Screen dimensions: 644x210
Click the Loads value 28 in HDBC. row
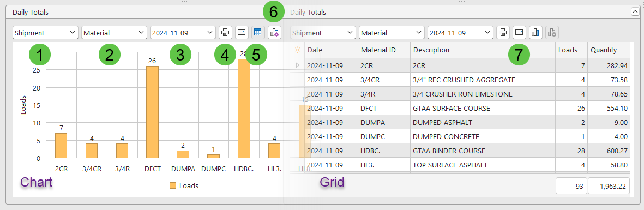[x=571, y=151]
